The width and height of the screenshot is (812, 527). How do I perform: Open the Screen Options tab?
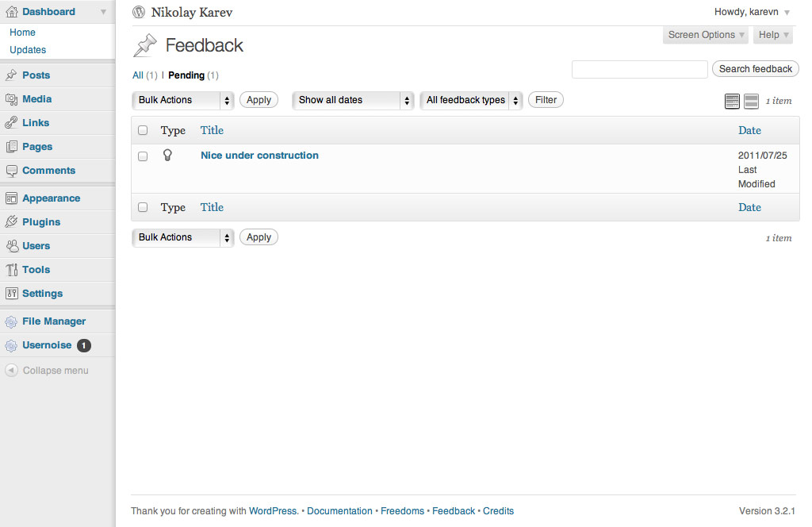(x=706, y=35)
